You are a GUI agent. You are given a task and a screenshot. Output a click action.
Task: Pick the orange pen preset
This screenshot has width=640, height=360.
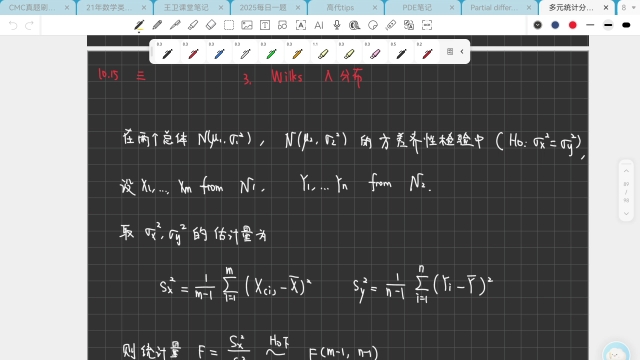(x=298, y=52)
